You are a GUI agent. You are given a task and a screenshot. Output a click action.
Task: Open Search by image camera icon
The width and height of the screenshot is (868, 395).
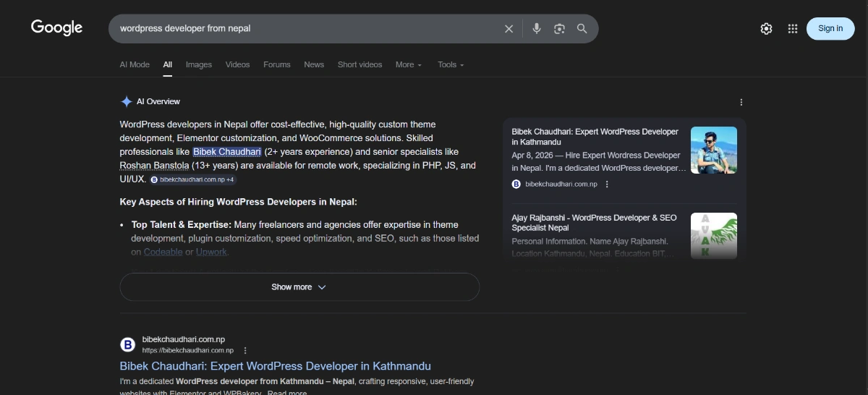pos(559,28)
